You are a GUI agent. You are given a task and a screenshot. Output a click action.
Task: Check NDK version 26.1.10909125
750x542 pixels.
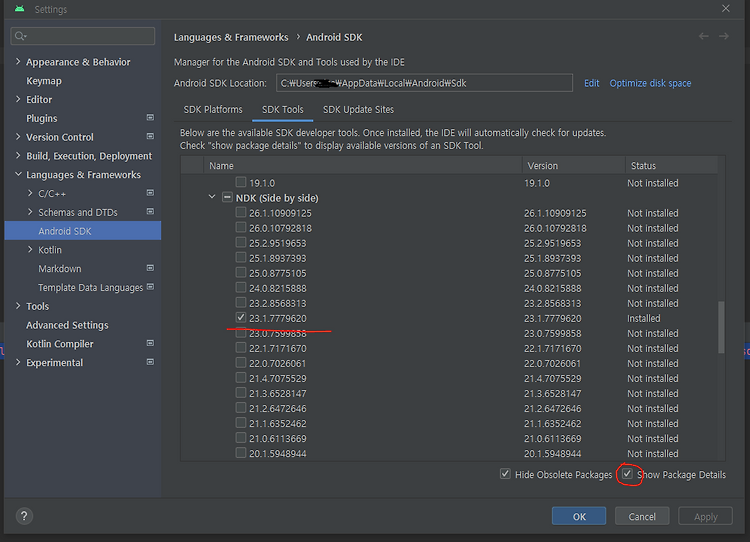pos(241,212)
